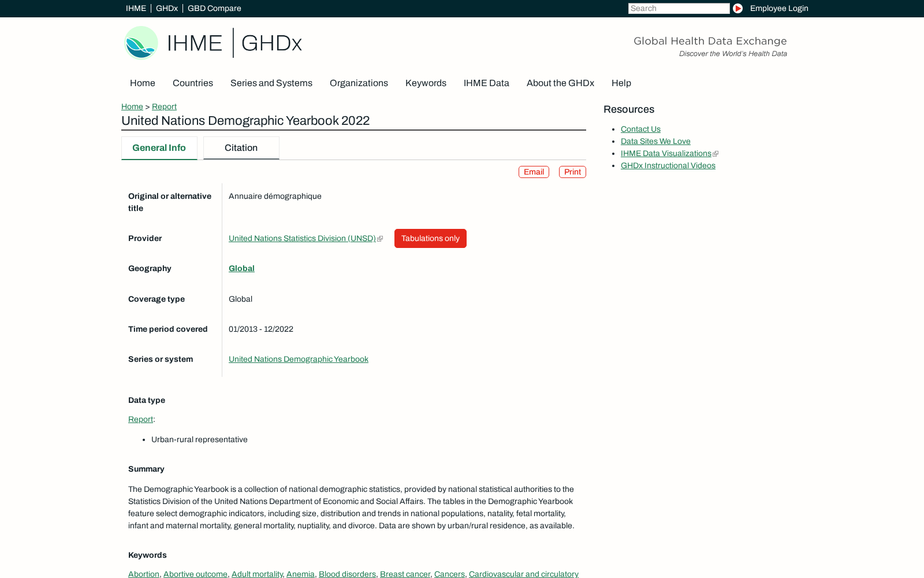Click the Cancers keyword link
Screen dimensions: 924x578
tap(449, 574)
